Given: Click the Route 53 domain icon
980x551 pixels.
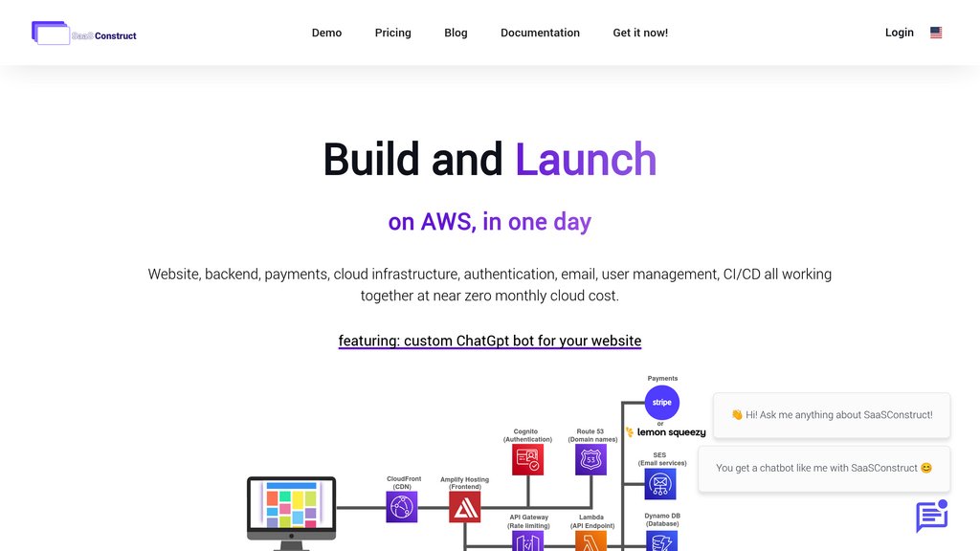Looking at the screenshot, I should pyautogui.click(x=590, y=460).
